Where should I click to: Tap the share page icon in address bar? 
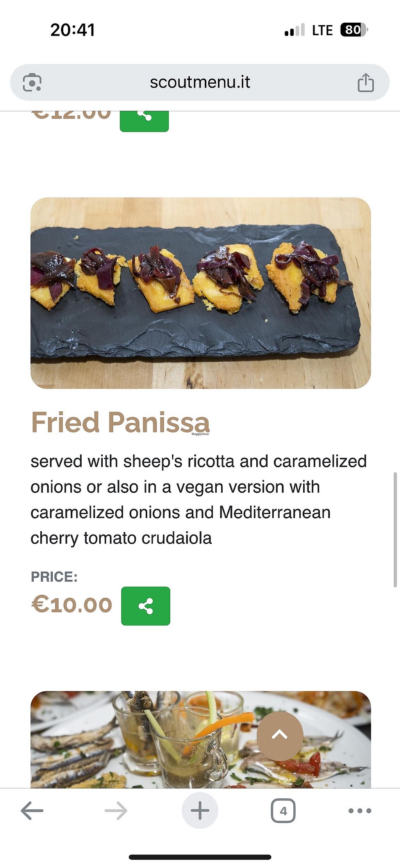click(366, 82)
